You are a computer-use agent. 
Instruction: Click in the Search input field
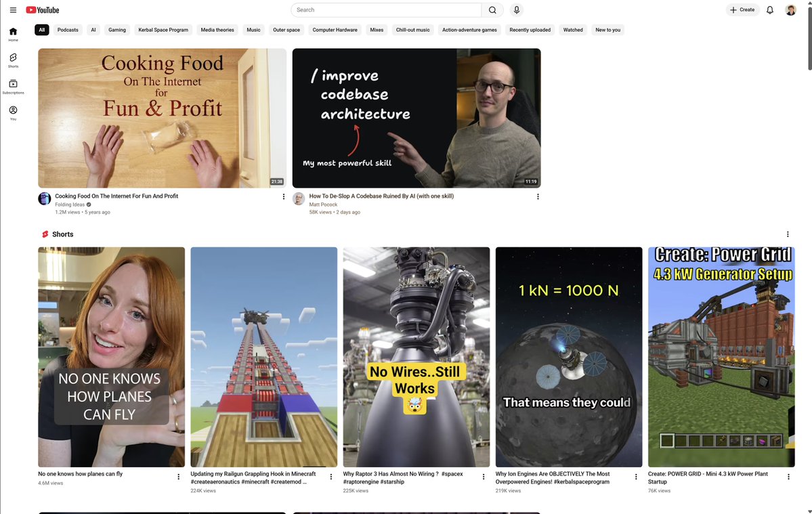(x=386, y=10)
